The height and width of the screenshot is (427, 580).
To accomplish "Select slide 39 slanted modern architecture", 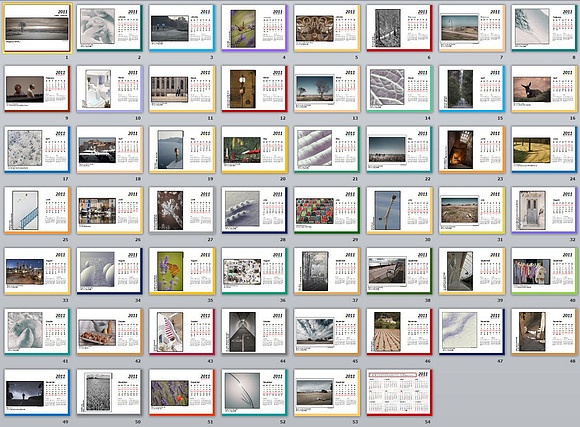I will [x=472, y=271].
